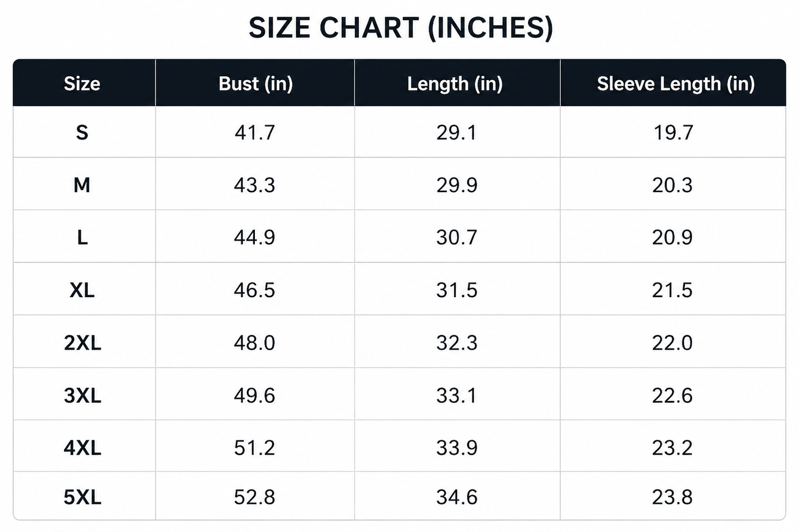Select the M size row label
This screenshot has height=532, width=799.
[82, 185]
